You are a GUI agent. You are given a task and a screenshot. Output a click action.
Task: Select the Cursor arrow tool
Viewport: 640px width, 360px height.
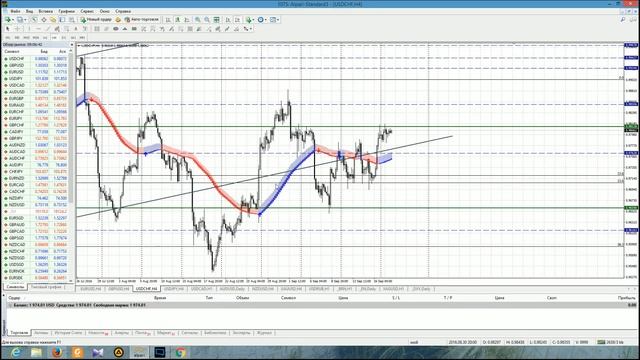tap(7, 29)
